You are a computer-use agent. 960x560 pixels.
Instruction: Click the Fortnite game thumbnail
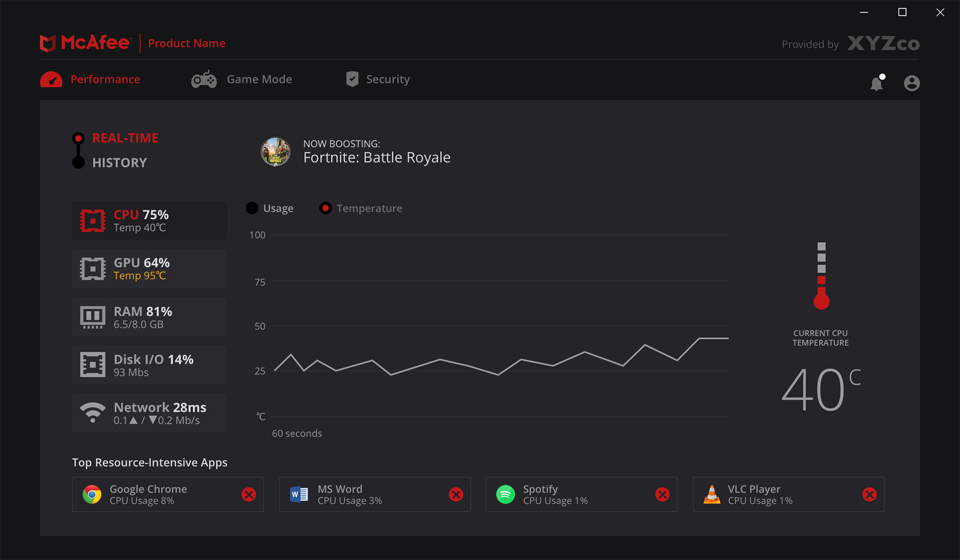[275, 151]
